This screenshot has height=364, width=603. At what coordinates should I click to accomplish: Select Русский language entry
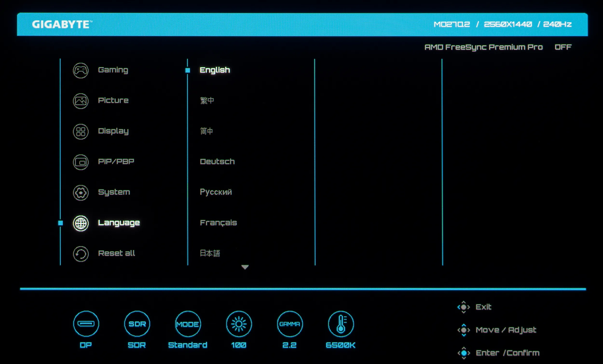pyautogui.click(x=216, y=192)
